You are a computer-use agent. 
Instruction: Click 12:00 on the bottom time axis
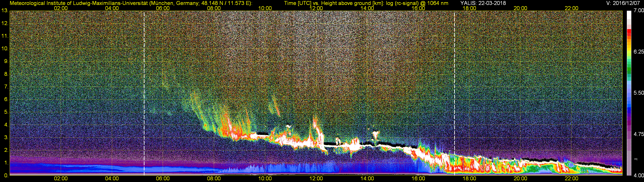point(316,179)
